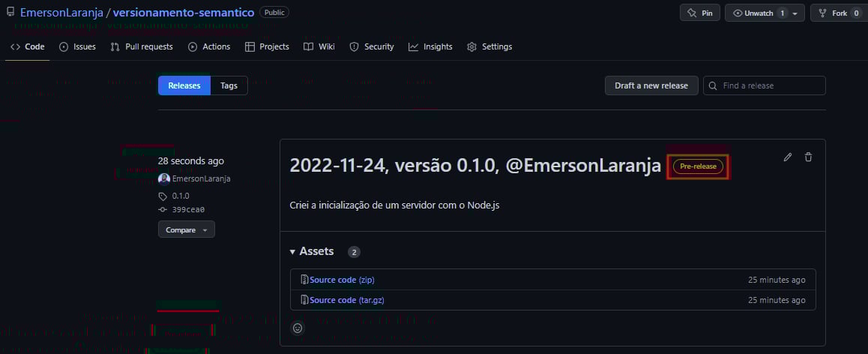Viewport: 868px width, 354px height.
Task: Click the "28 seconds ago" timestamp
Action: click(x=191, y=160)
